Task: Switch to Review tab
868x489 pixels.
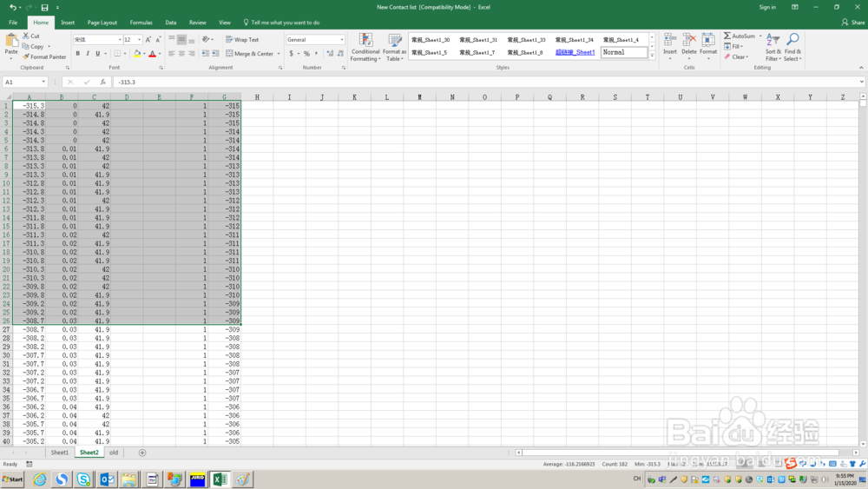Action: pos(197,23)
